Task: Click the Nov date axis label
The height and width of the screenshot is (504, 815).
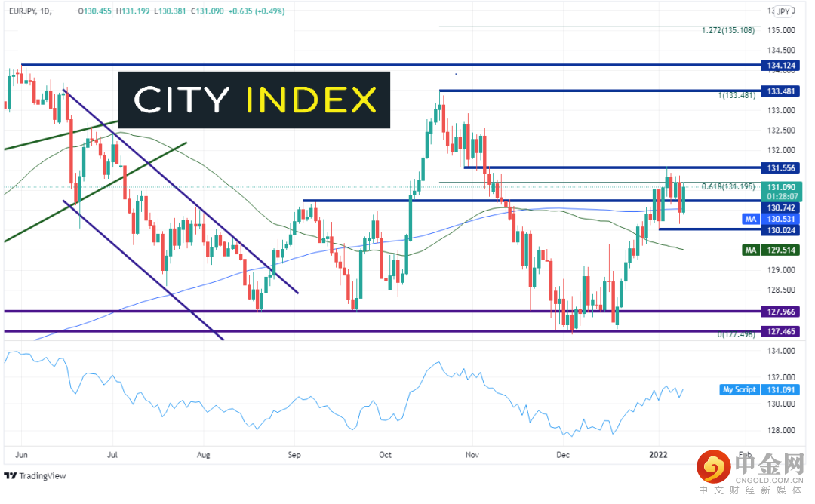Action: pyautogui.click(x=472, y=455)
